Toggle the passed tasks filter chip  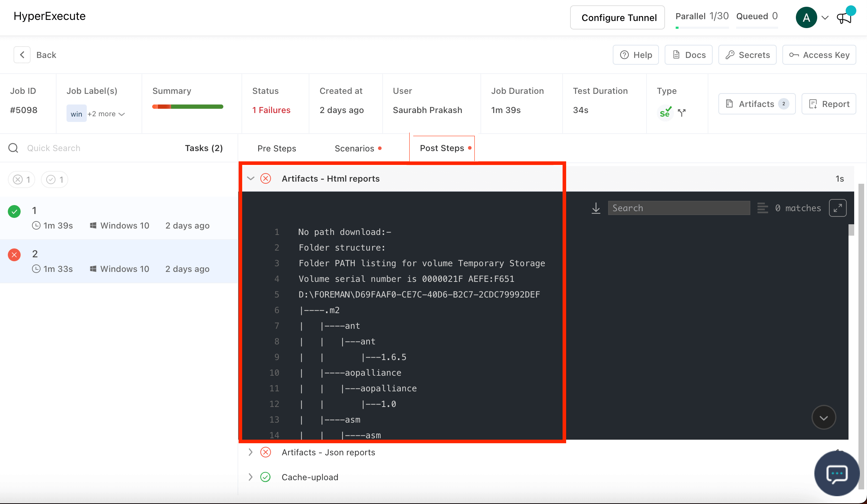pos(55,179)
